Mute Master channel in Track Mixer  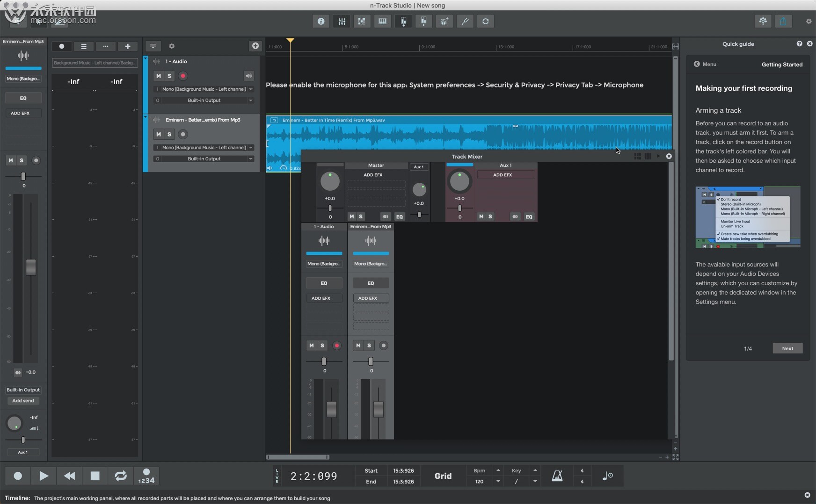coord(352,216)
